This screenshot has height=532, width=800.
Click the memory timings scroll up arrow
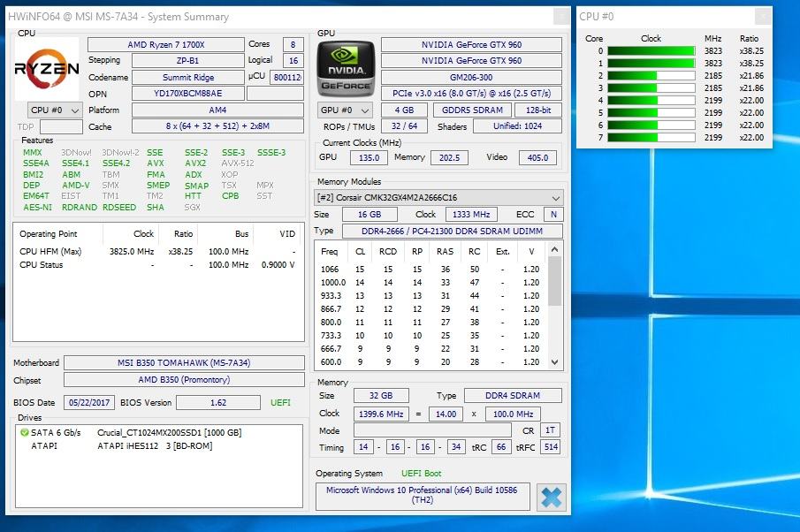point(555,249)
